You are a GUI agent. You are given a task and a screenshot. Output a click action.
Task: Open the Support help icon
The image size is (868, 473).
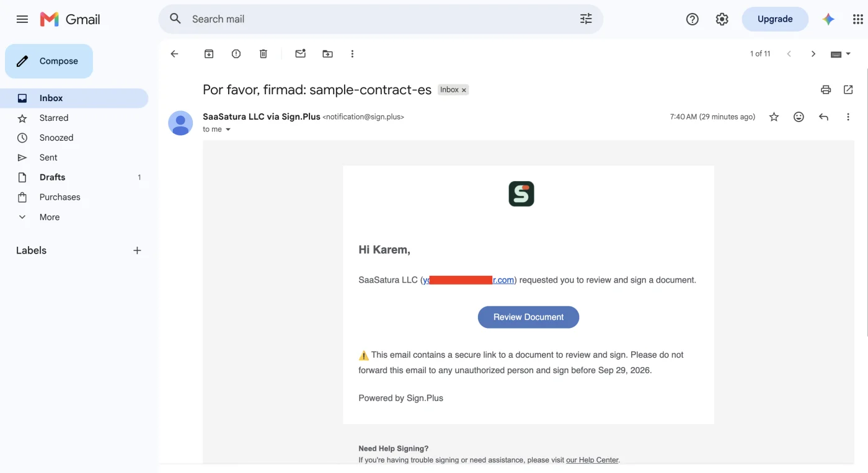point(693,19)
